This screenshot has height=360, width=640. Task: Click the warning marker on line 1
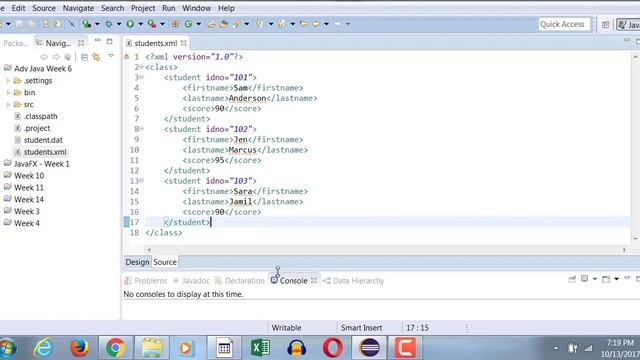[127, 57]
